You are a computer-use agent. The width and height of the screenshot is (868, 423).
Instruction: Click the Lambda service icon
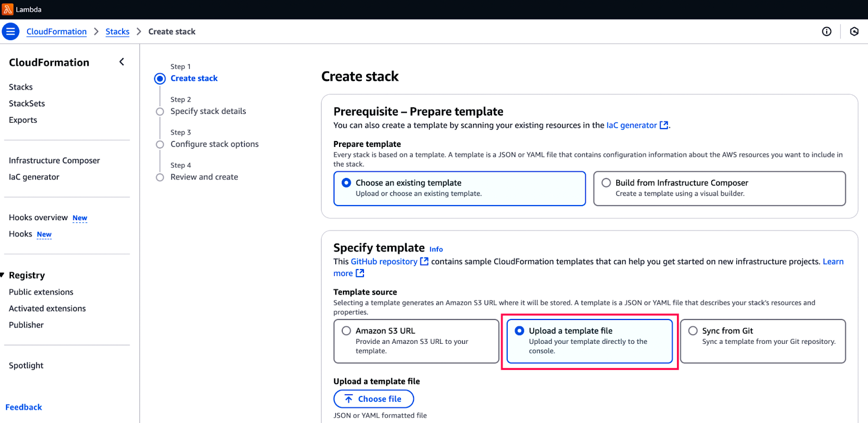coord(8,9)
